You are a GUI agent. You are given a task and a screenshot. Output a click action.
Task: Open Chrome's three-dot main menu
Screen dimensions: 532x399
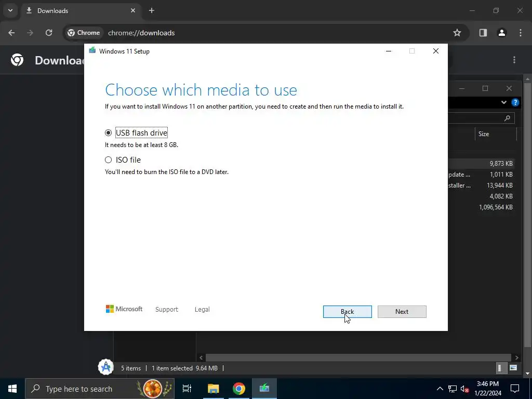(521, 33)
